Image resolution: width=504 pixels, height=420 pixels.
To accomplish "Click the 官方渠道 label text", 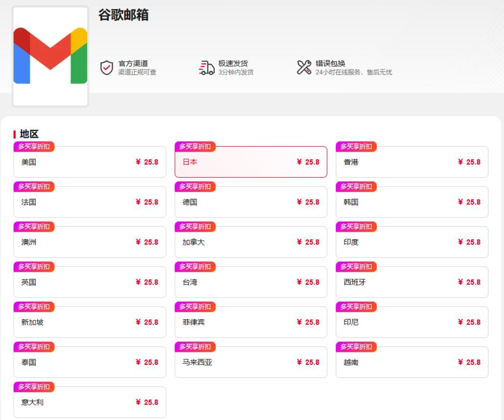I will (x=133, y=64).
